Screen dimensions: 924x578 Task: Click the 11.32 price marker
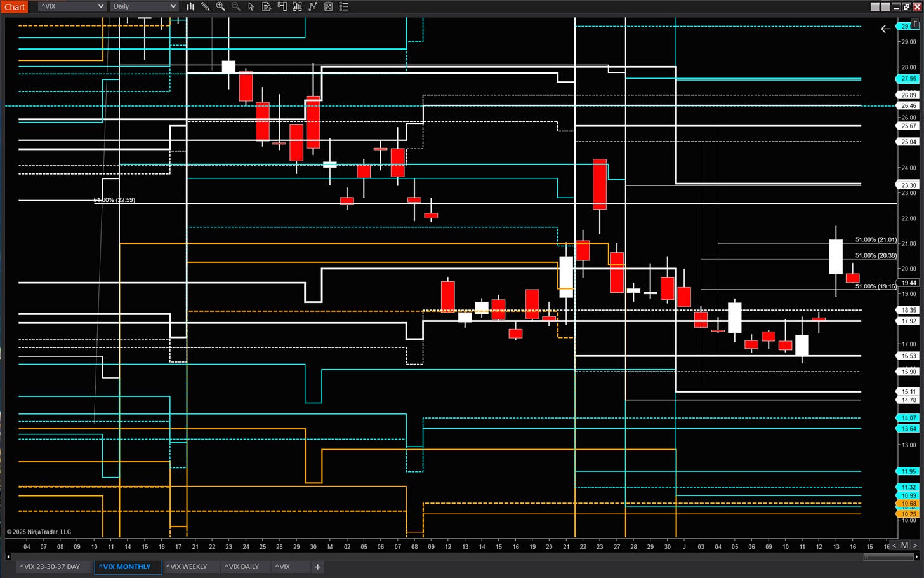[908, 487]
